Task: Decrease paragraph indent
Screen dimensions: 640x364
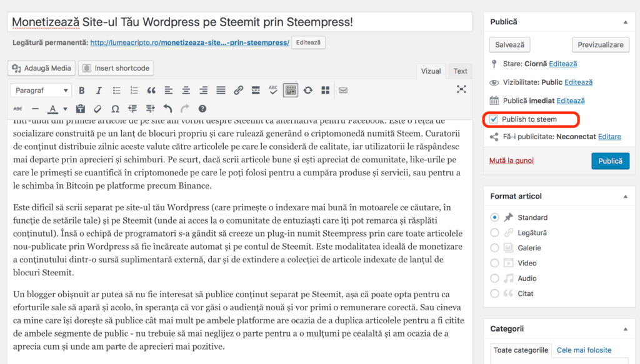Action: point(132,109)
